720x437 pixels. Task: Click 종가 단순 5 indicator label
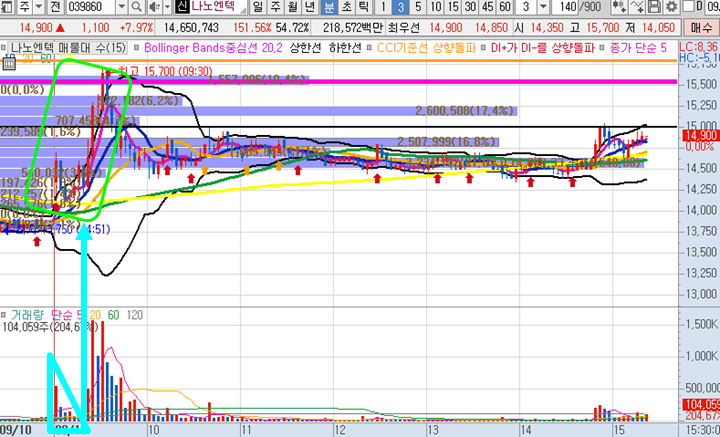638,47
